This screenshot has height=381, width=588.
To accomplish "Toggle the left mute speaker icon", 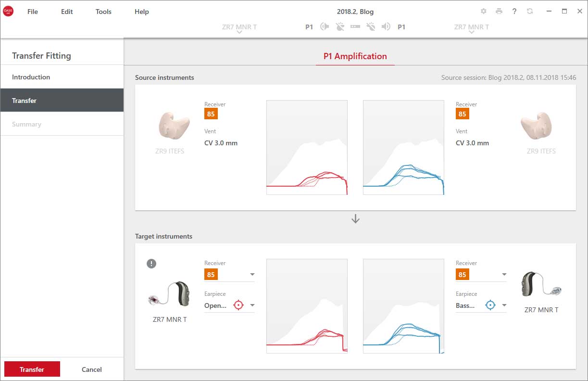I will point(325,27).
